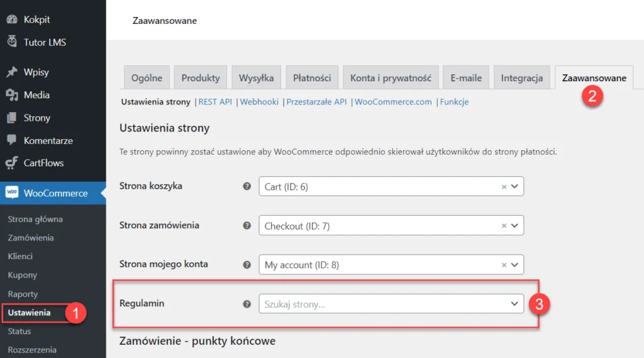Switch to the Płatności tab
Viewport: 644px width, 358px height.
[x=312, y=77]
